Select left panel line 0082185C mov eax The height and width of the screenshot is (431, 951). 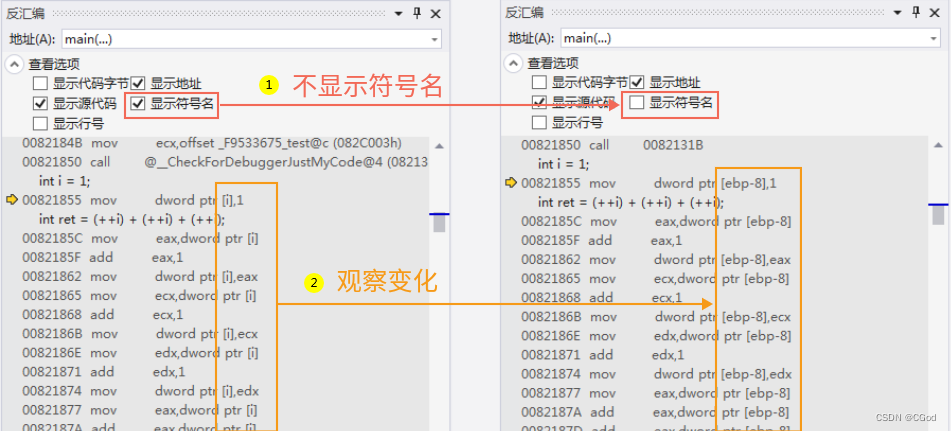tap(140, 238)
